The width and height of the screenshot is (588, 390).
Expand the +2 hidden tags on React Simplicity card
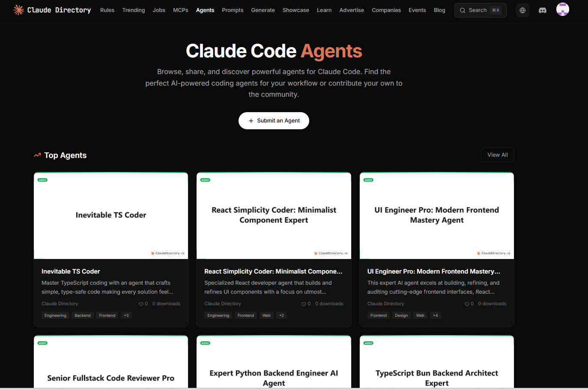[x=281, y=315]
